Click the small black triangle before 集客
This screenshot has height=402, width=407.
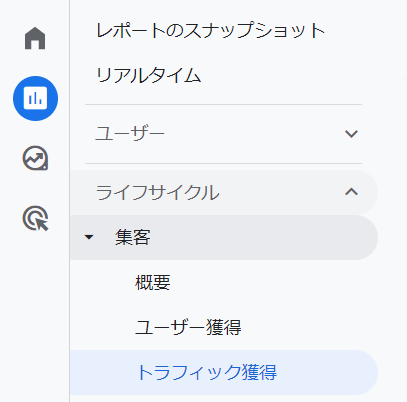pyautogui.click(x=89, y=237)
